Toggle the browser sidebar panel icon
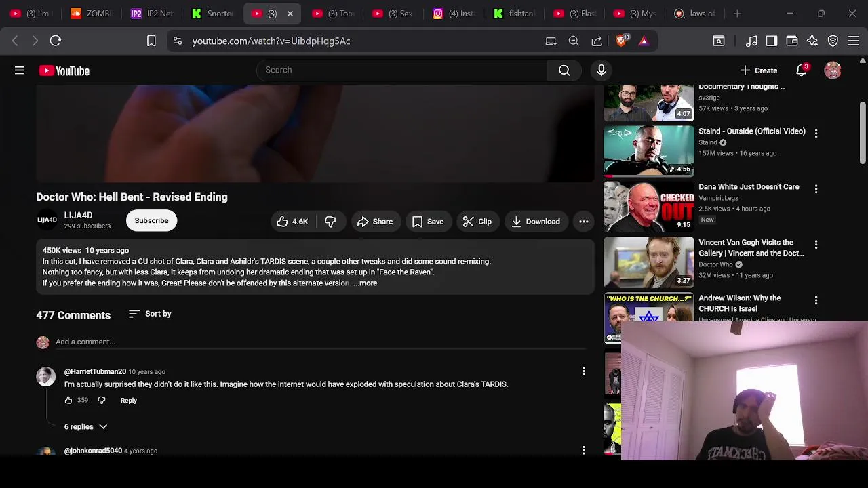 (772, 41)
